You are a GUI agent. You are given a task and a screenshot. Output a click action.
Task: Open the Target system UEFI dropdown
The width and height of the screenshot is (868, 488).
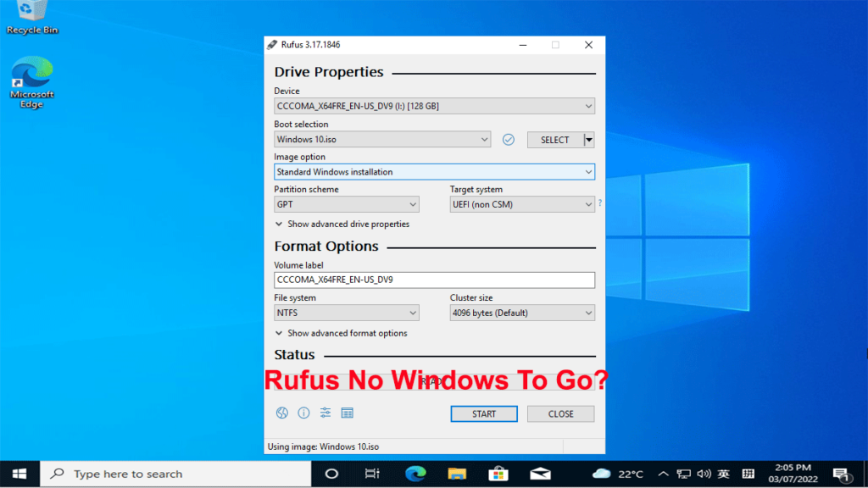pos(522,205)
